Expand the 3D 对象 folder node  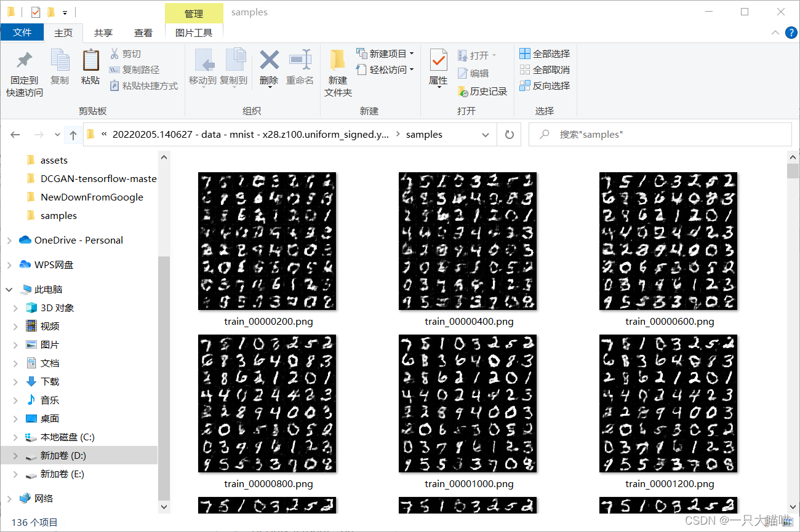point(17,308)
